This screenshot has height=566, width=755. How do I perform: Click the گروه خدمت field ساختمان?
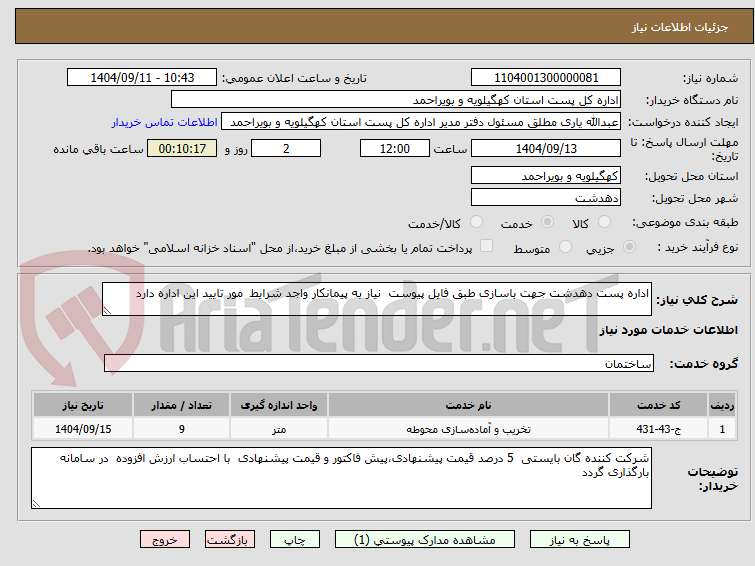(x=379, y=363)
